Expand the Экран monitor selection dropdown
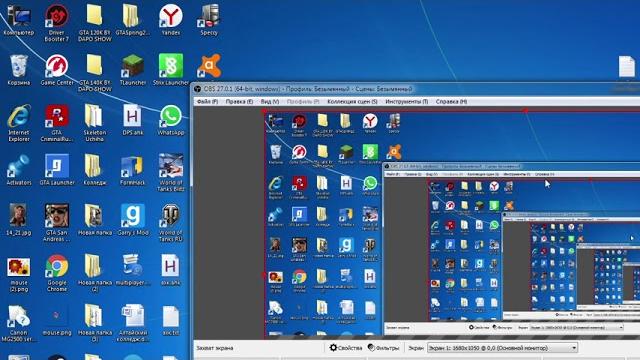This screenshot has height=360, width=640. coord(502,348)
